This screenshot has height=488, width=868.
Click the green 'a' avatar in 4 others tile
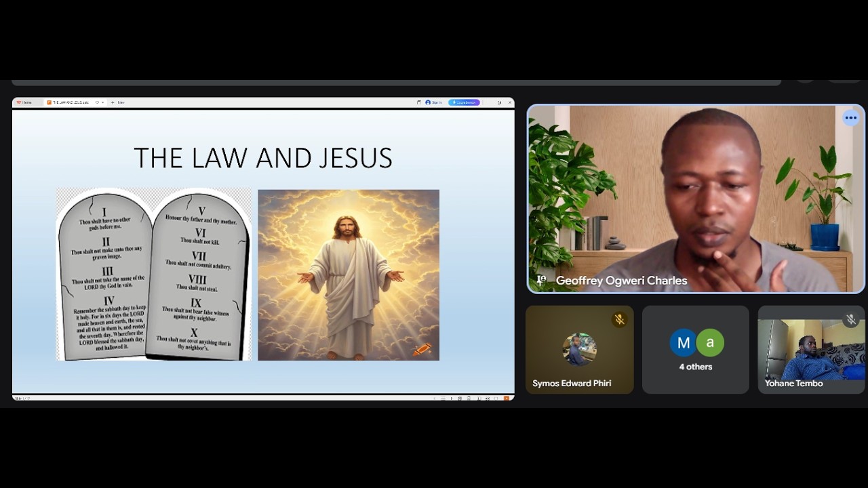click(710, 343)
